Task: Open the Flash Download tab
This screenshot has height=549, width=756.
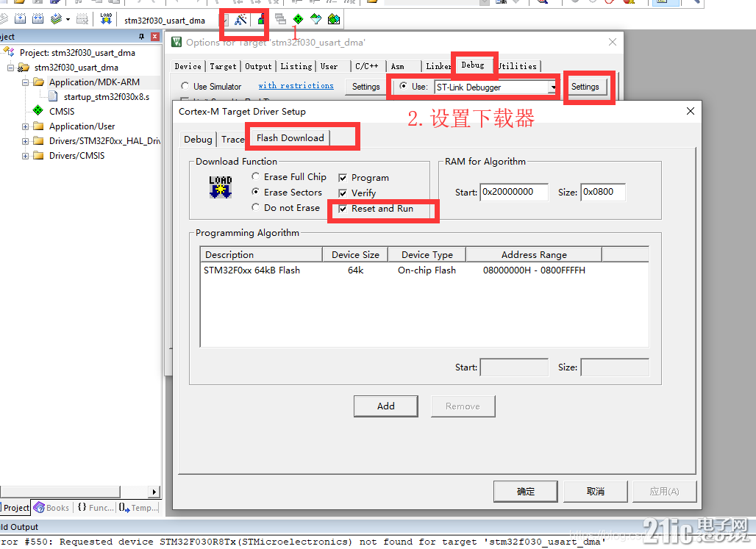Action: [290, 138]
